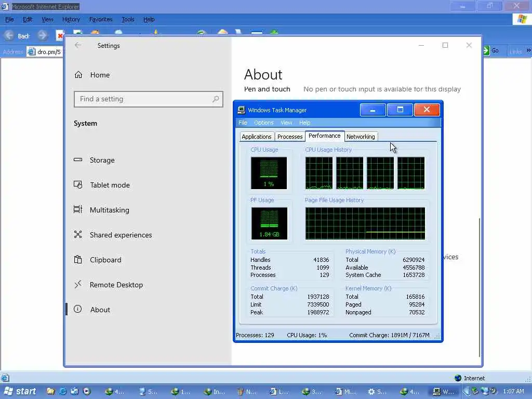
Task: Switch to Windows Task Manager taskbar button
Action: click(444, 392)
